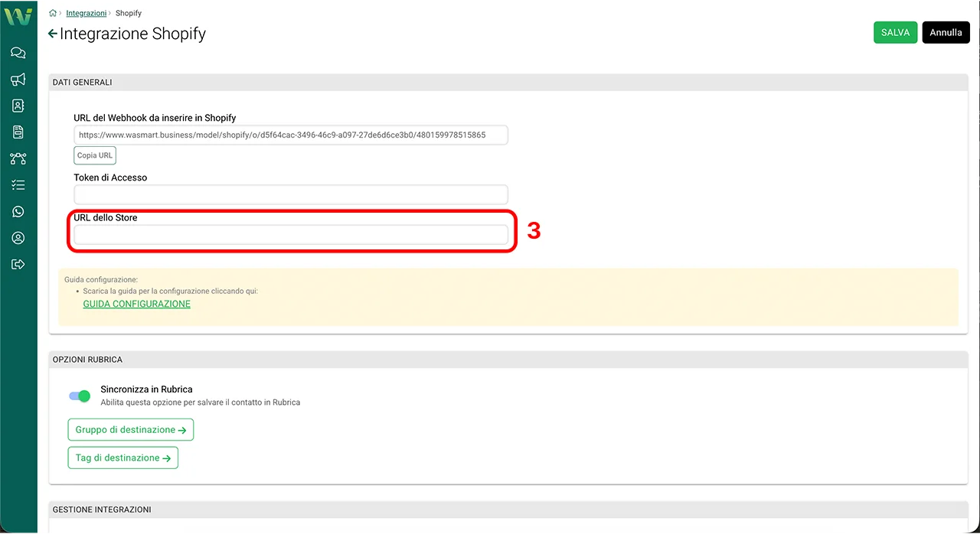Click the home icon in breadcrumb
Image resolution: width=980 pixels, height=534 pixels.
[53, 13]
